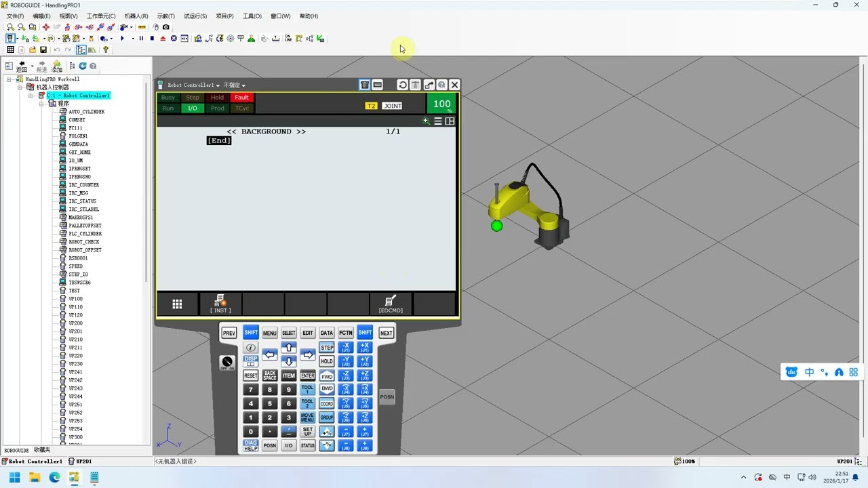Image resolution: width=868 pixels, height=488 pixels.
Task: Click the save disk toolbar icon
Action: click(x=43, y=49)
